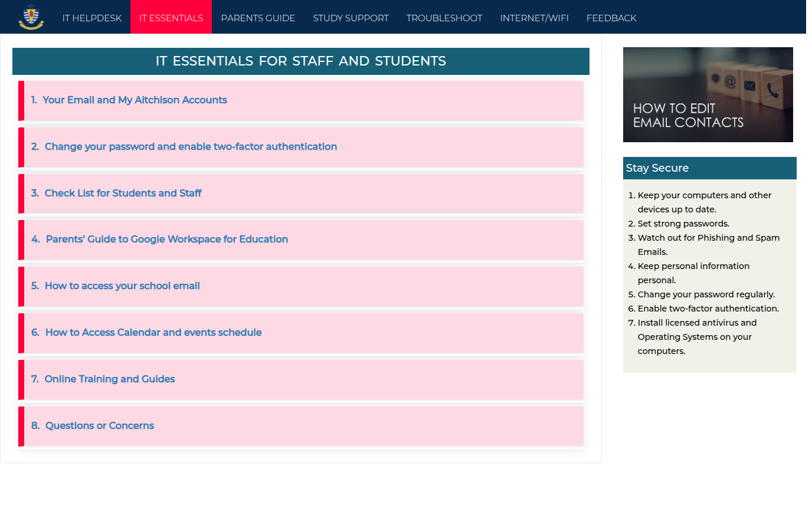Viewport: 812px width, 531px height.
Task: Select tip 'Keep your computers and other devices up to date'
Action: tap(705, 202)
